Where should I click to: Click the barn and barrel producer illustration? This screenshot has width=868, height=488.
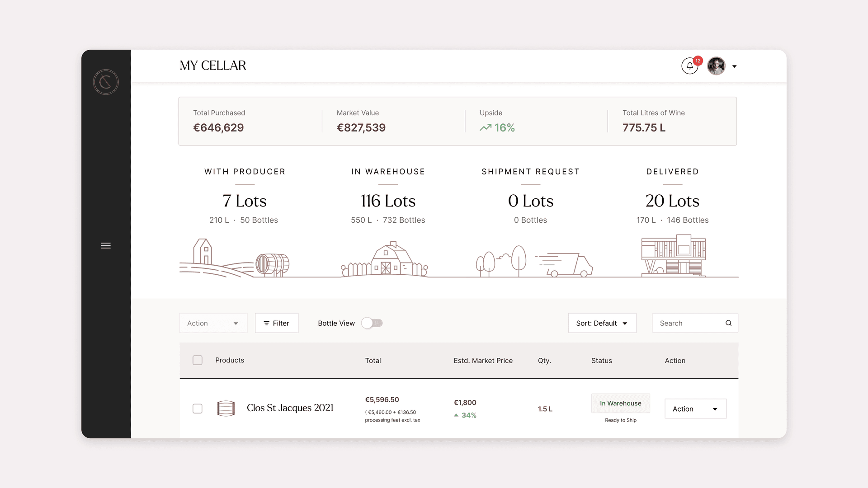235,258
